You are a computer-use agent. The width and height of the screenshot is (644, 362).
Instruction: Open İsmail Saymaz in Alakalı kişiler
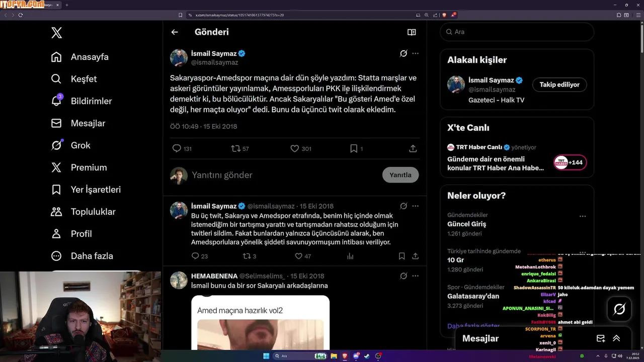[x=491, y=80]
